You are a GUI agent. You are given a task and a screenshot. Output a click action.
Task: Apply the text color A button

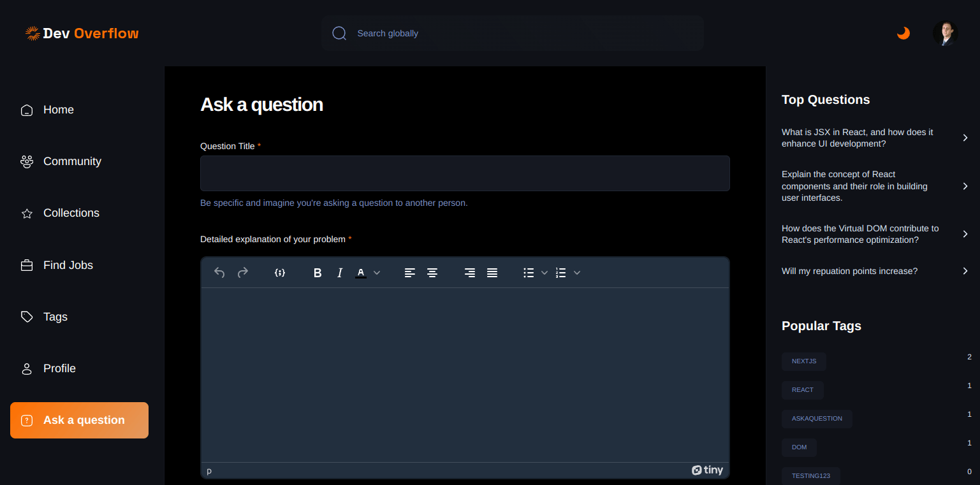pyautogui.click(x=361, y=273)
